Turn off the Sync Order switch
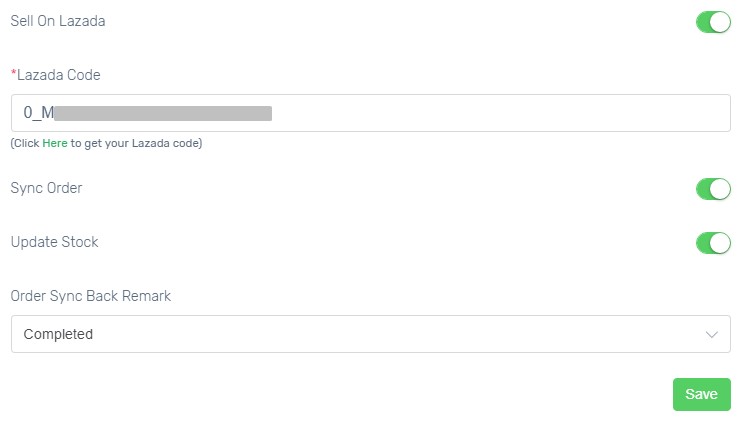This screenshot has width=741, height=424. tap(713, 189)
